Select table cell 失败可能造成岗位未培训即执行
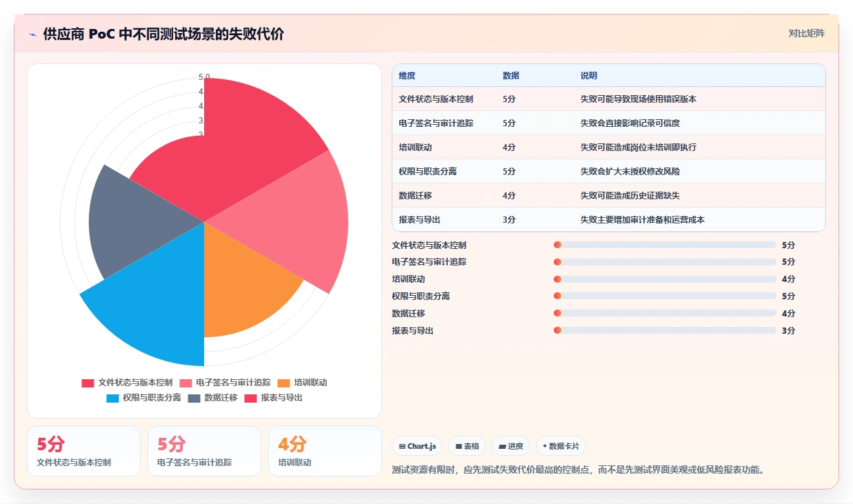The height and width of the screenshot is (504, 853). 639,148
